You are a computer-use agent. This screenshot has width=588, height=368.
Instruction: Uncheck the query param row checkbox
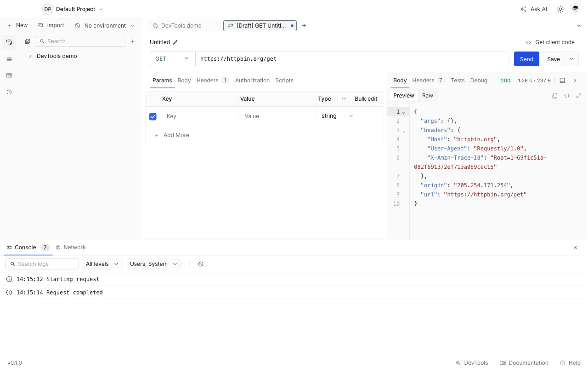[153, 116]
